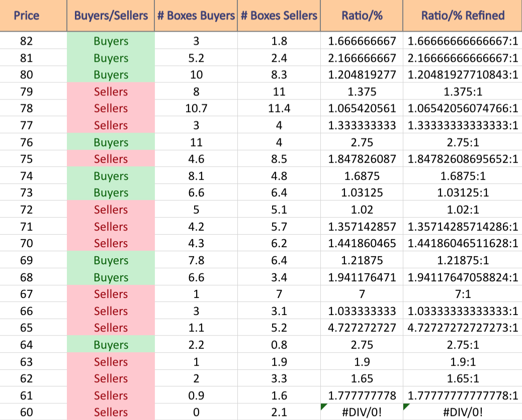Click the ratio cell 1.441860465

click(362, 243)
